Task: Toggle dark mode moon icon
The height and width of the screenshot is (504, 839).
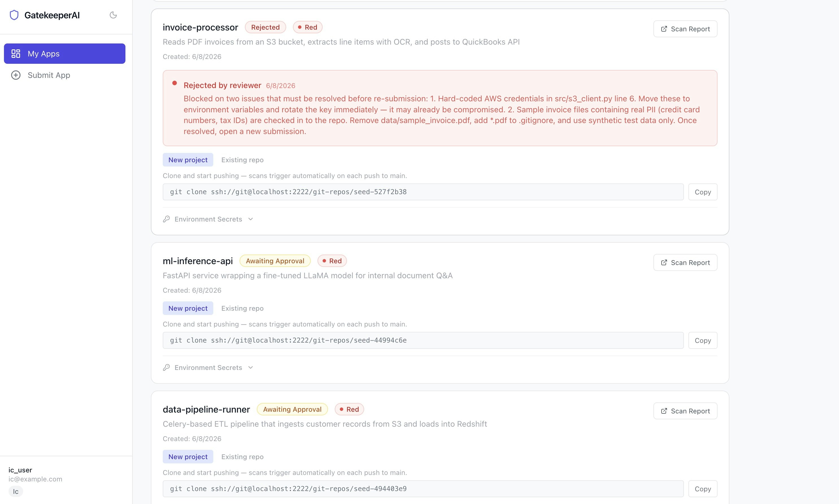Action: pyautogui.click(x=113, y=15)
